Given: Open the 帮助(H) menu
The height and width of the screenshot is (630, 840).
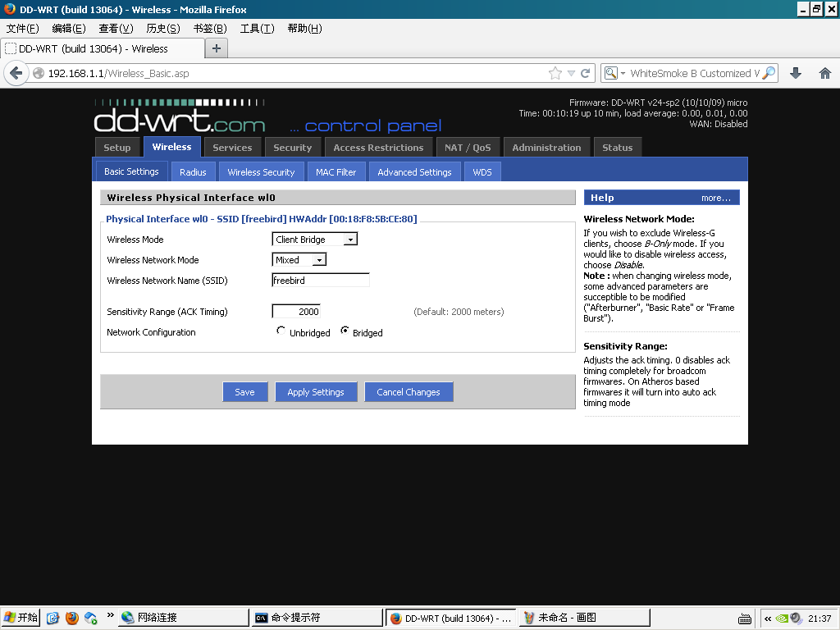Looking at the screenshot, I should pos(305,29).
